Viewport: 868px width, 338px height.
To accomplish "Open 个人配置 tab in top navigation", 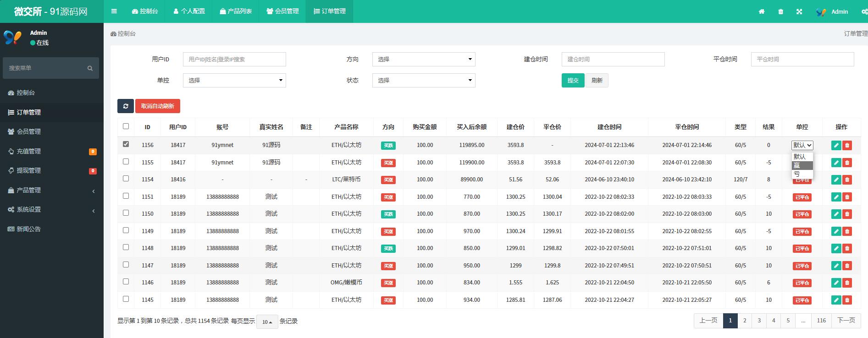I will (x=189, y=11).
